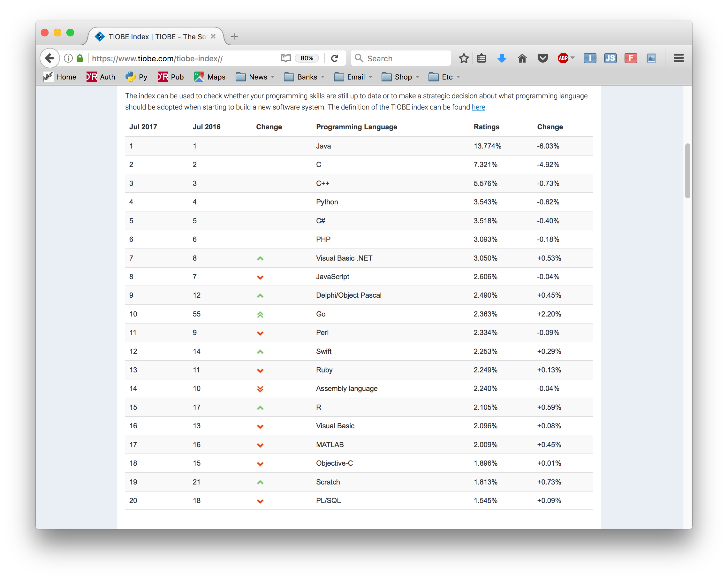The image size is (728, 580).
Task: Click the 'Ratings' column header
Action: [486, 127]
